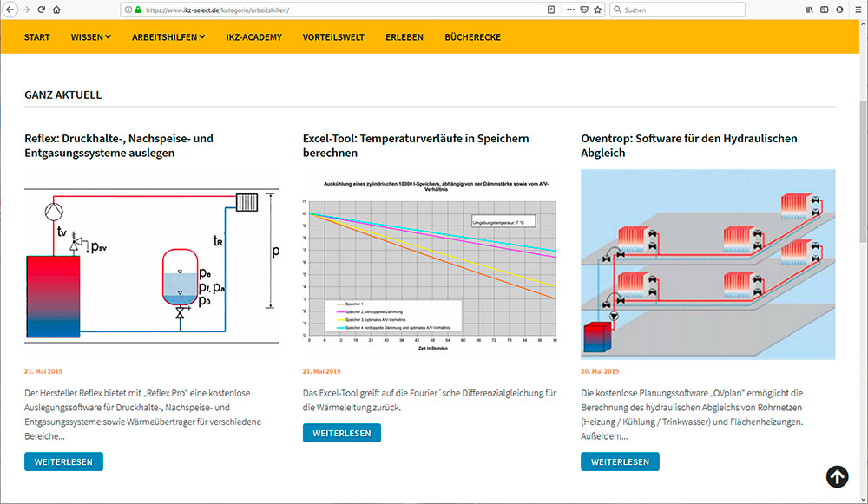Click the 'GANZ AKTUELL' section heading
The width and height of the screenshot is (868, 504).
(x=63, y=95)
